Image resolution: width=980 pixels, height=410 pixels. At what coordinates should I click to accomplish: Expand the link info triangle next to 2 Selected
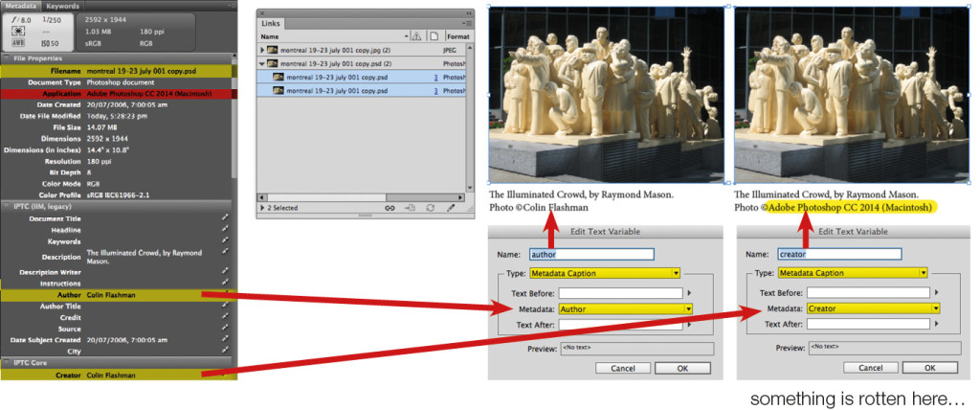click(262, 208)
